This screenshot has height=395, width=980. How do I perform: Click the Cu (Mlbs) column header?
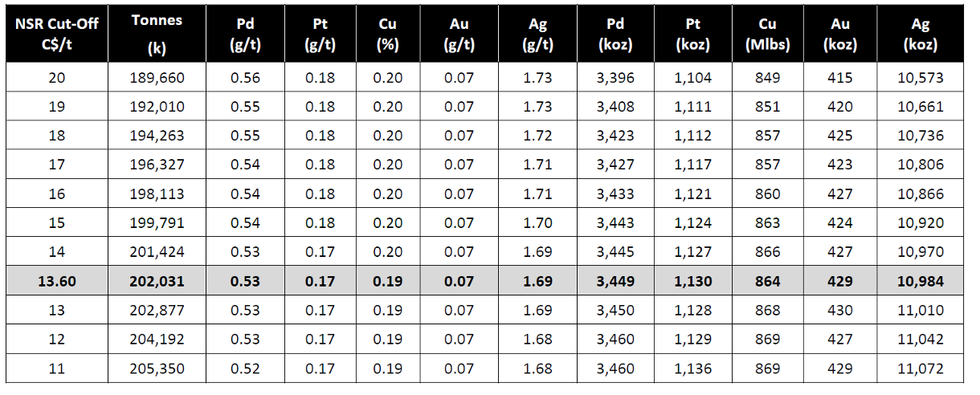tap(766, 35)
